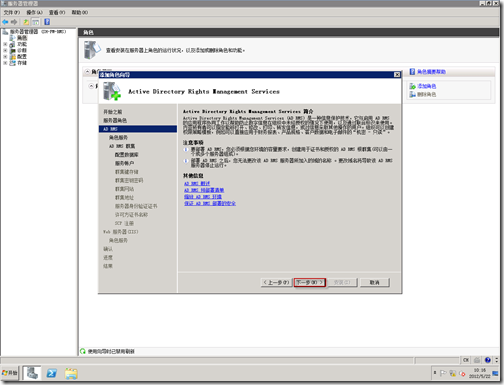Image resolution: width=504 pixels, height=385 pixels.
Task: Open the AD RMS 概述 link
Action: (x=197, y=184)
